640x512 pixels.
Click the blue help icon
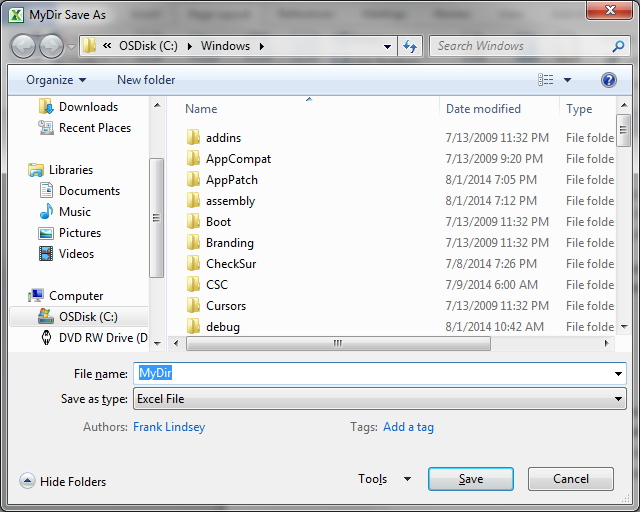[x=609, y=80]
